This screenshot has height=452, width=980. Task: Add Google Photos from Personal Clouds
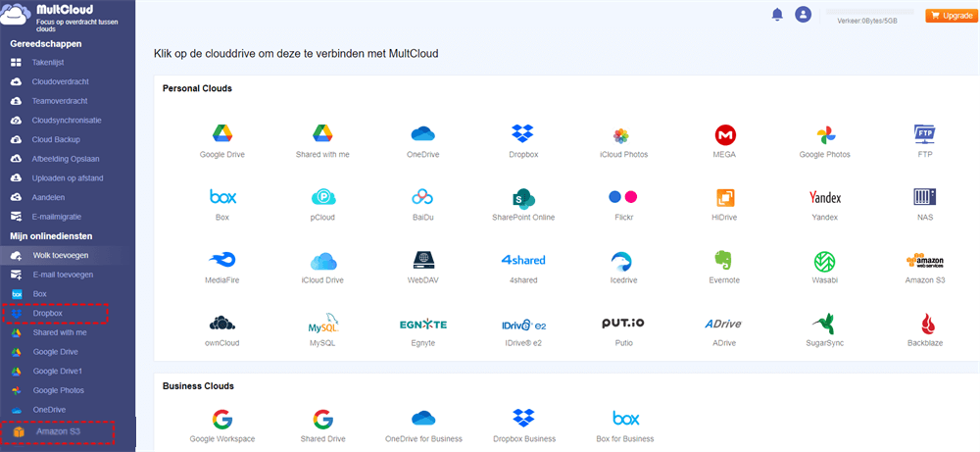[x=825, y=140]
